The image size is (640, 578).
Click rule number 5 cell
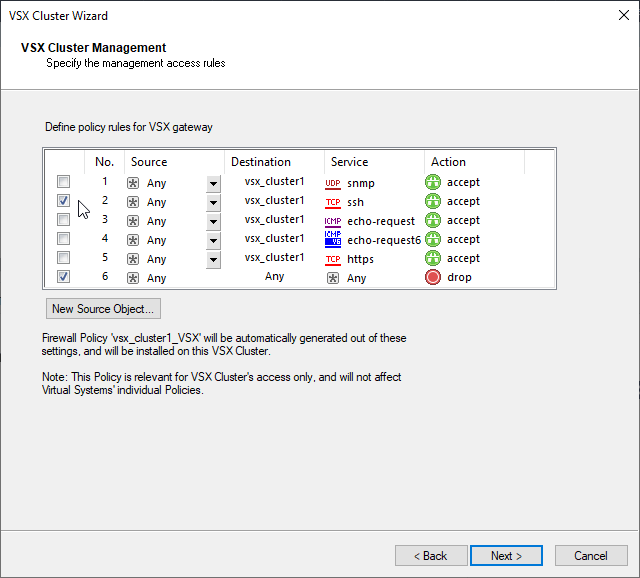pyautogui.click(x=105, y=258)
